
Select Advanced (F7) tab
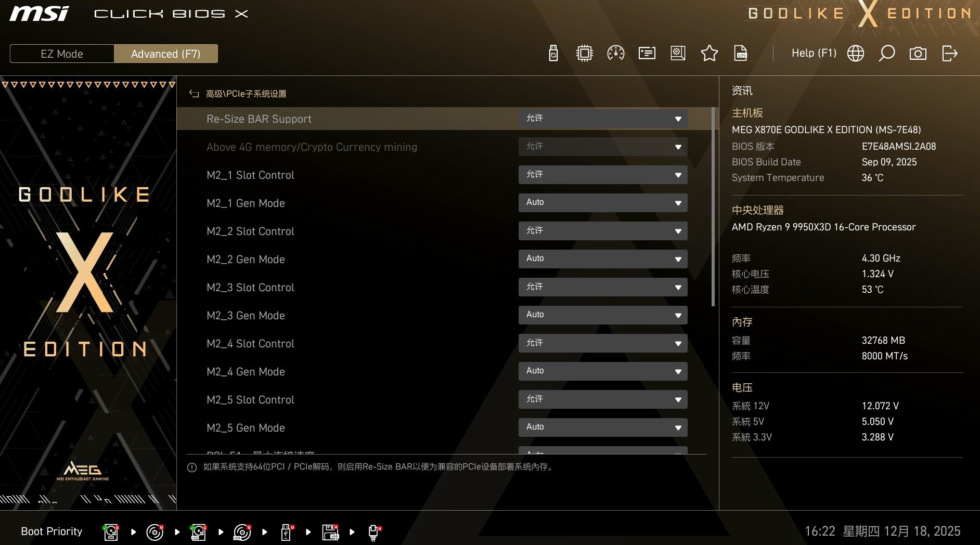(165, 54)
